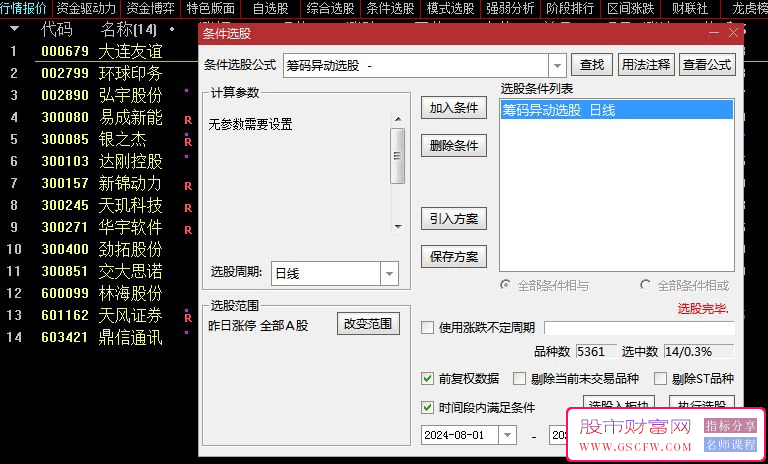Switch to 模式选股 tab
Image resolution: width=768 pixels, height=464 pixels.
tap(450, 8)
